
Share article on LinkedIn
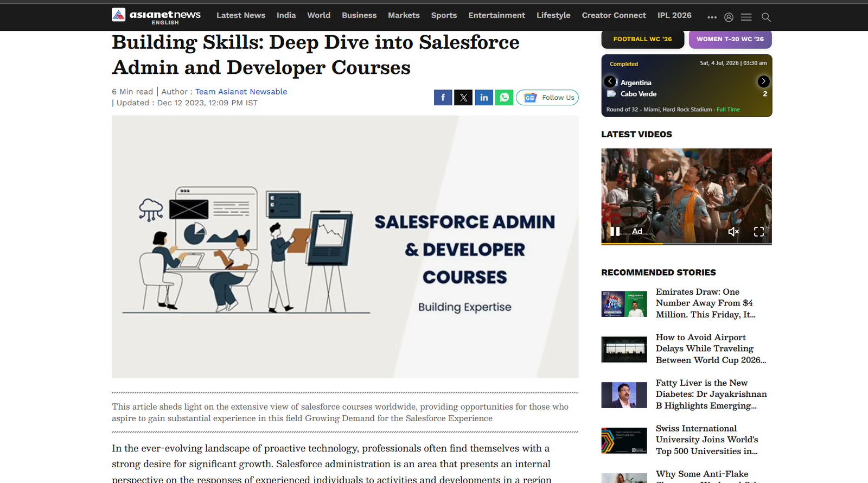coord(484,98)
